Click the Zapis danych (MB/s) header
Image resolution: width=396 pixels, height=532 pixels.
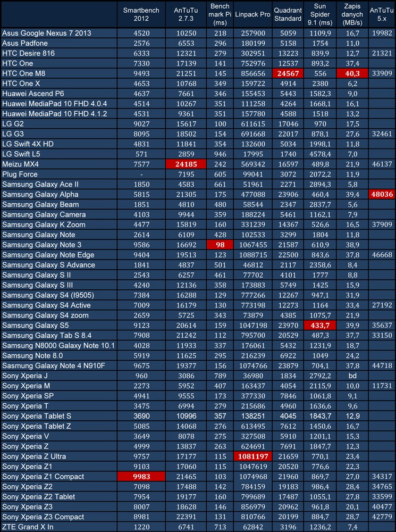click(x=352, y=14)
